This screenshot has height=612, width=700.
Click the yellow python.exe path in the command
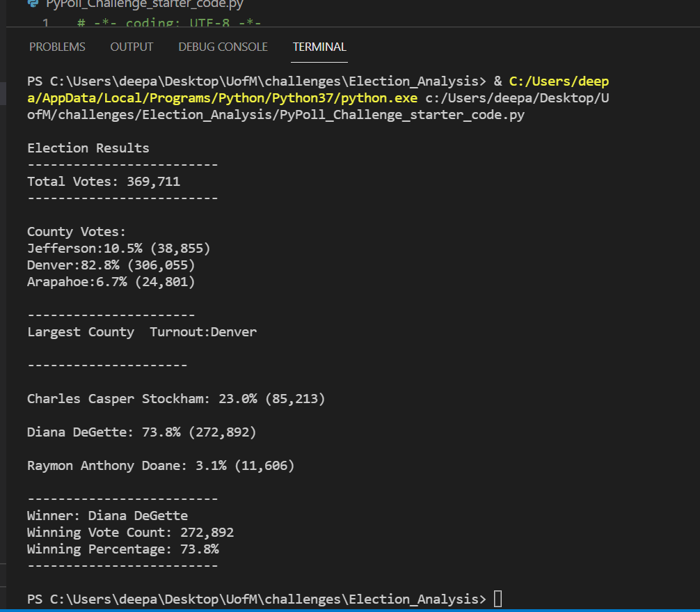tap(223, 98)
